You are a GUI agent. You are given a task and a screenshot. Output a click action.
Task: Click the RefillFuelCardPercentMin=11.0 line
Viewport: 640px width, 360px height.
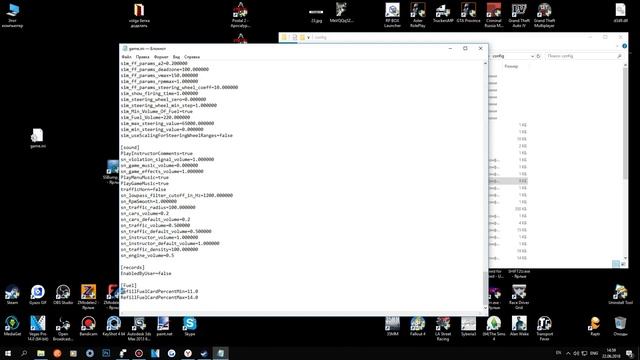point(159,291)
